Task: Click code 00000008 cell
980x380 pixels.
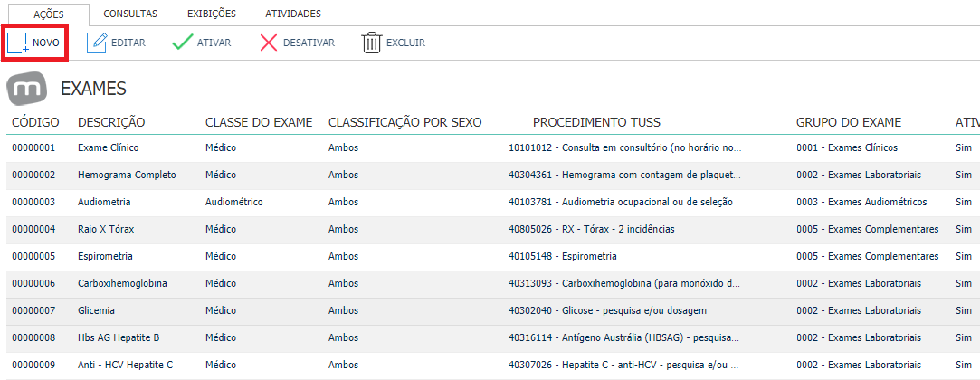Action: pos(33,337)
